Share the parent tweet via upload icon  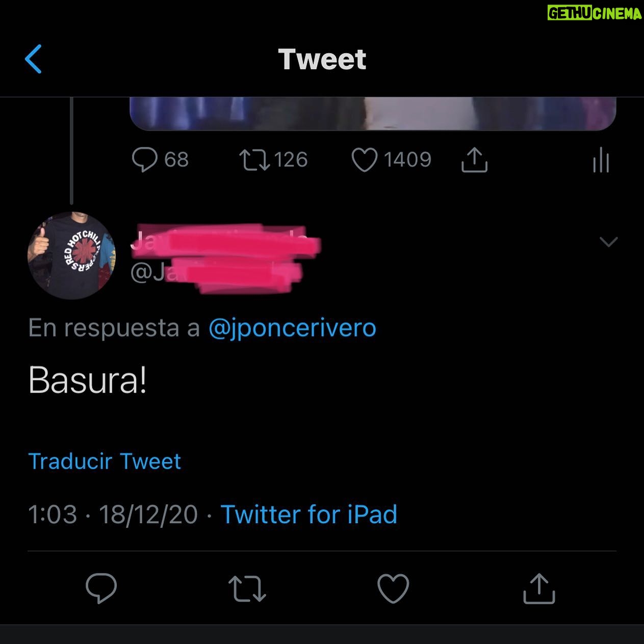pos(474,160)
